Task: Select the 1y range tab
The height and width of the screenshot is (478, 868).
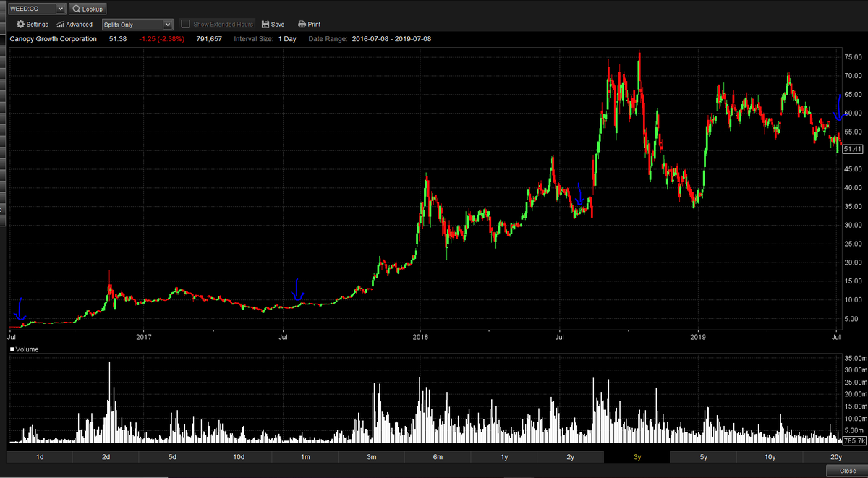Action: click(504, 457)
